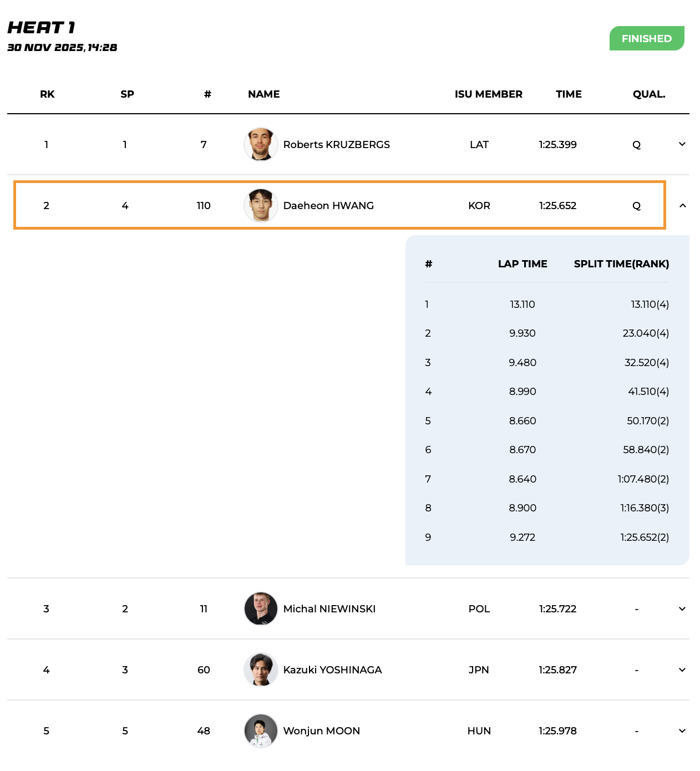The image size is (700, 771).
Task: Expand Kazuki YOSHINAGA lap details chevron
Action: click(682, 670)
